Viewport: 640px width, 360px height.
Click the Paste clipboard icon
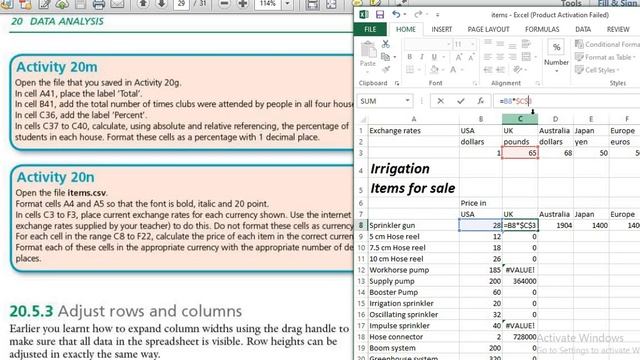click(368, 50)
